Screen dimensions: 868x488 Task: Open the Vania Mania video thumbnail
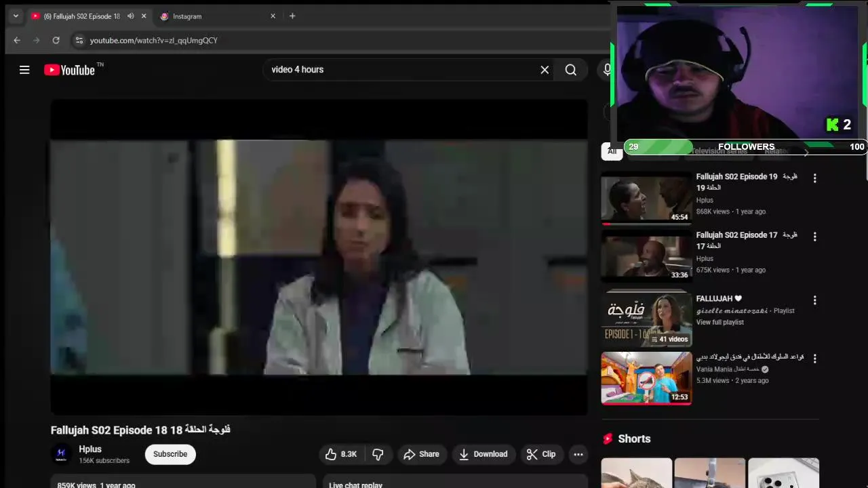click(646, 378)
